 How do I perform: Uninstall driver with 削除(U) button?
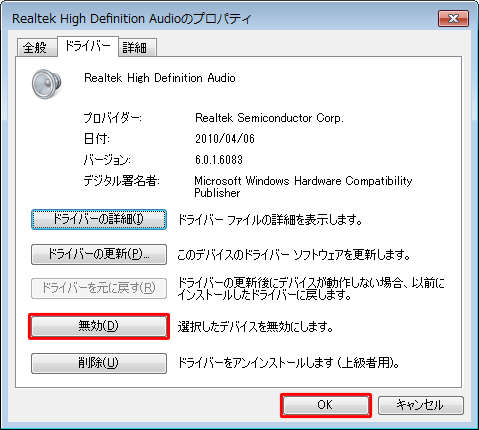99,363
